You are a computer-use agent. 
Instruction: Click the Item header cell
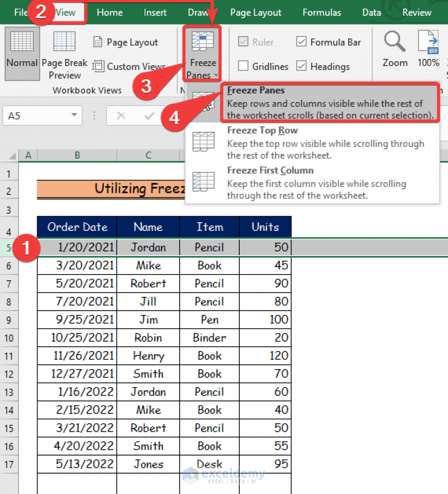(209, 227)
